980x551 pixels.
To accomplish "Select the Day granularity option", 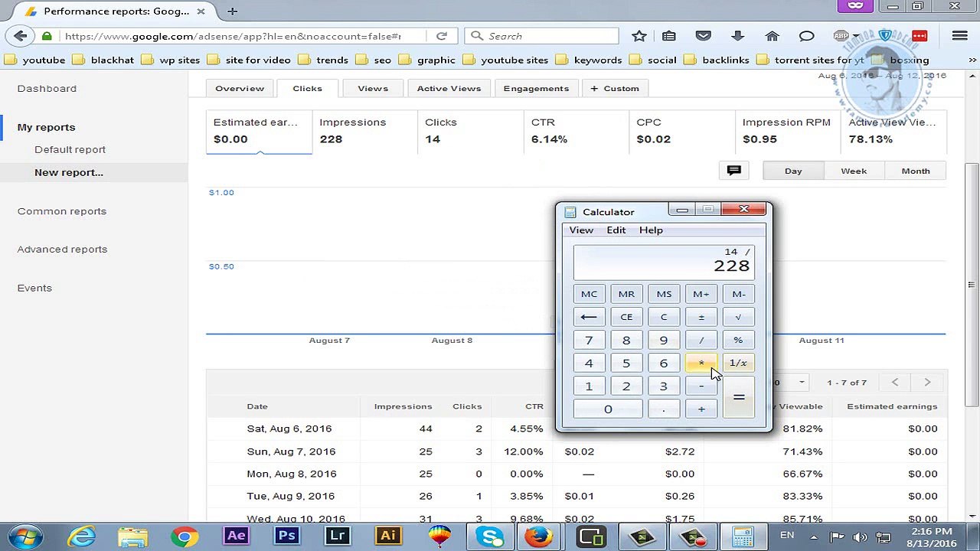I will pyautogui.click(x=792, y=171).
